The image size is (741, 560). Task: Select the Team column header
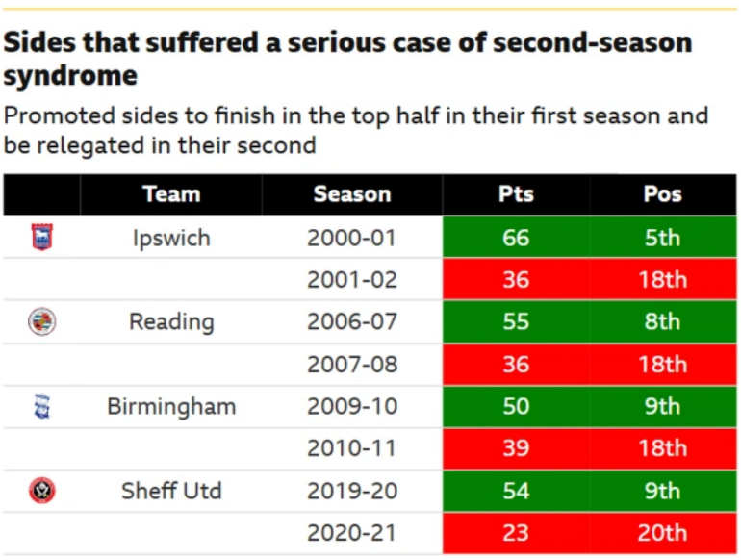coord(171,194)
